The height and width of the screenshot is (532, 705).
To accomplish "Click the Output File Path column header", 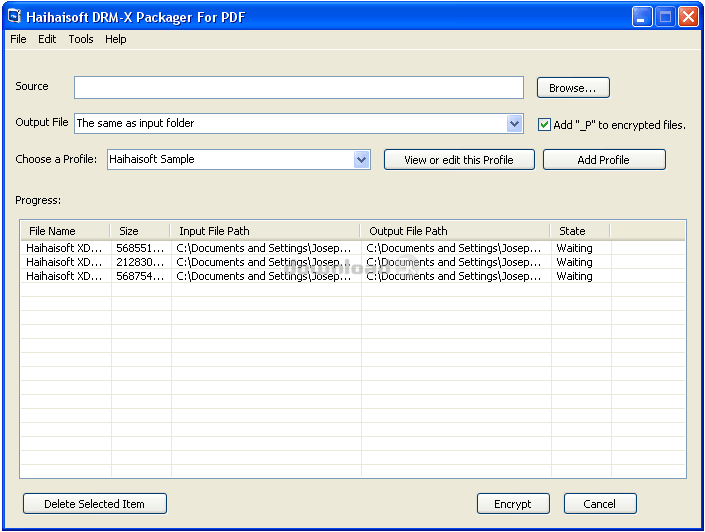I will 455,231.
